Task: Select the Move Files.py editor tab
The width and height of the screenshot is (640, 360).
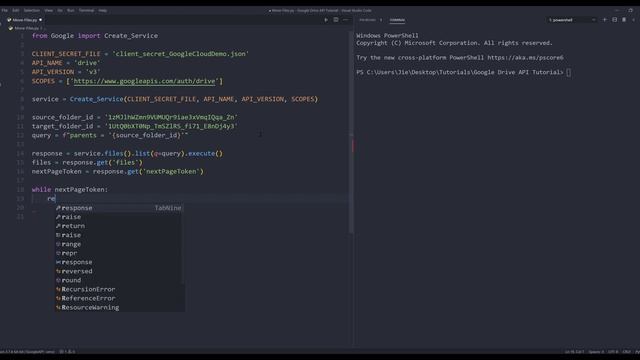Action: coord(24,20)
